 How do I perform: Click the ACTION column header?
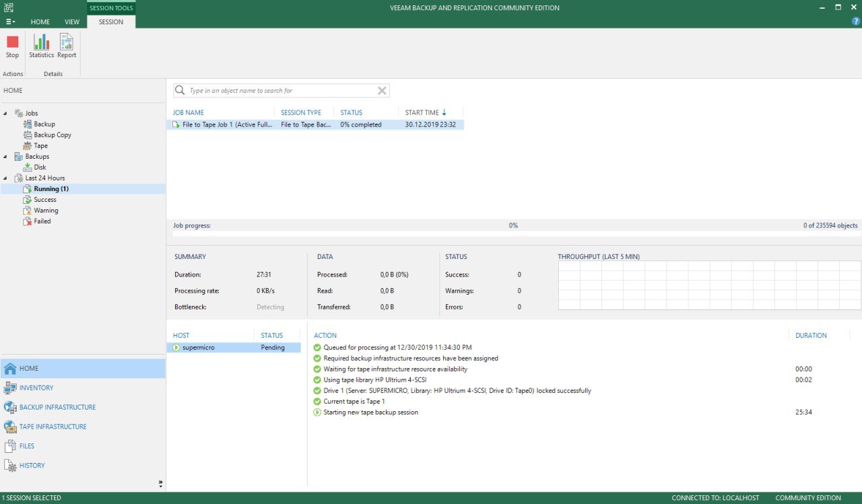click(325, 335)
